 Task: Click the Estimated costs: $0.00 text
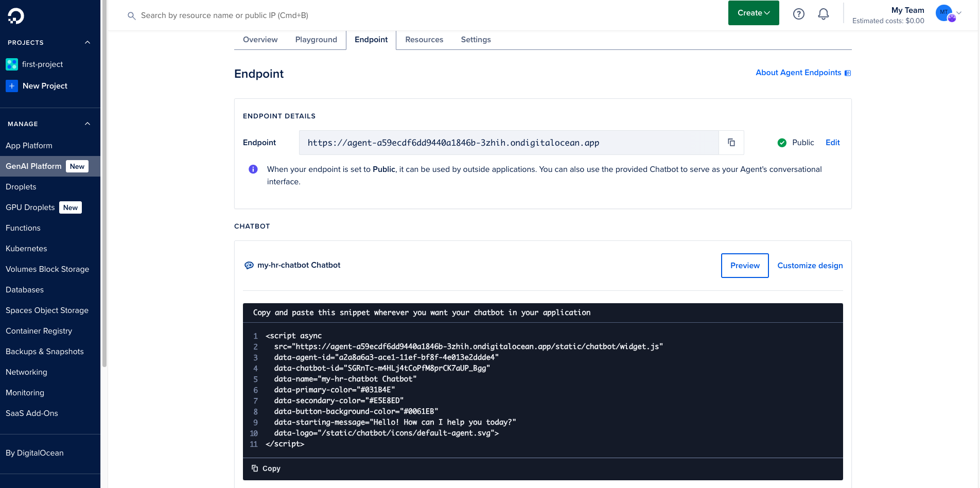[x=888, y=21]
